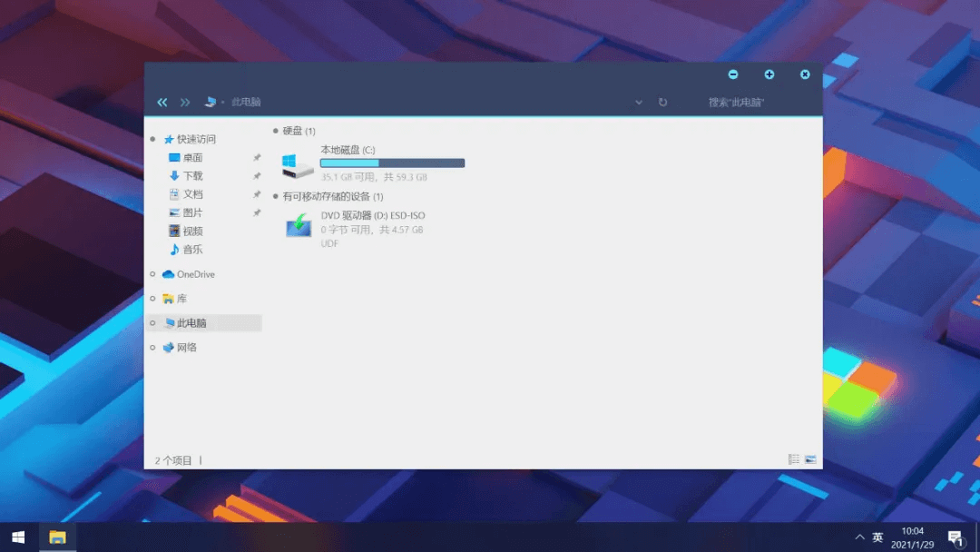Click the forward navigation arrow
Image resolution: width=980 pixels, height=552 pixels.
pyautogui.click(x=184, y=102)
